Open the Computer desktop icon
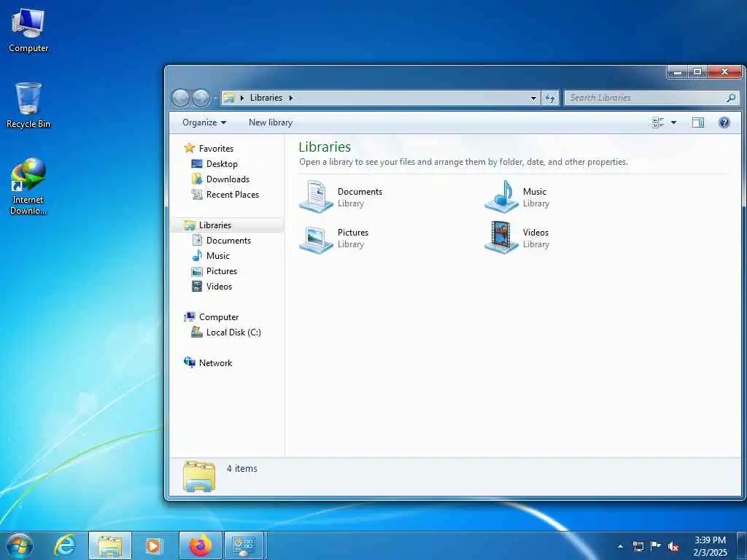Viewport: 747px width, 560px height. pos(28,30)
